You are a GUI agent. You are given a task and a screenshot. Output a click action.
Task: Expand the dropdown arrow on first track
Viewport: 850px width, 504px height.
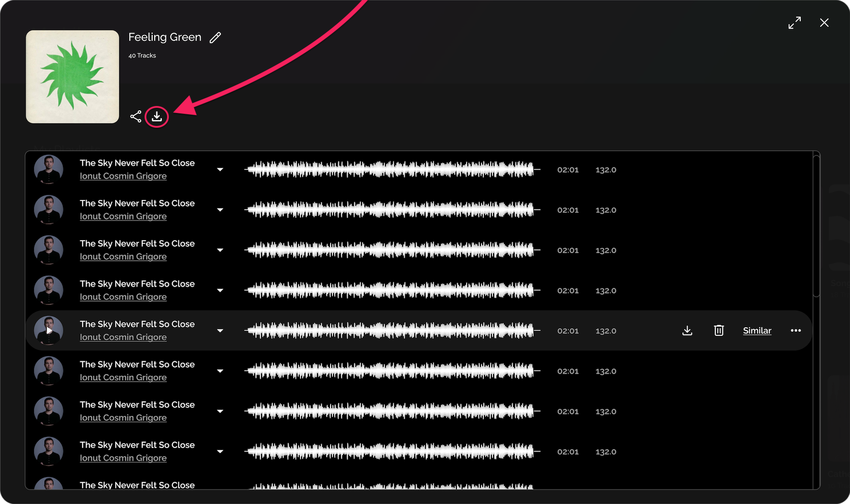[x=219, y=169]
